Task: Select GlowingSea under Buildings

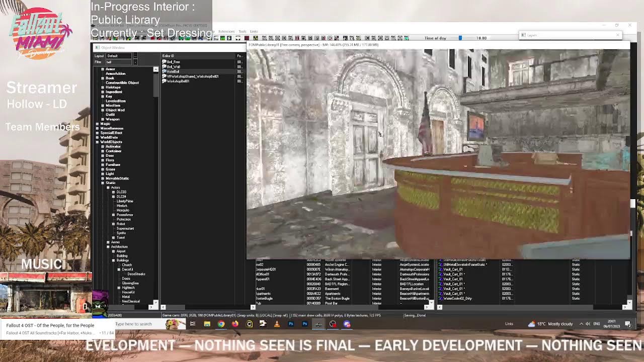Action: (130, 283)
